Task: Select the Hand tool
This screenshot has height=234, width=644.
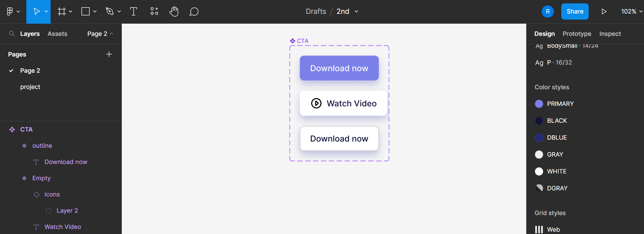Action: pos(174,11)
